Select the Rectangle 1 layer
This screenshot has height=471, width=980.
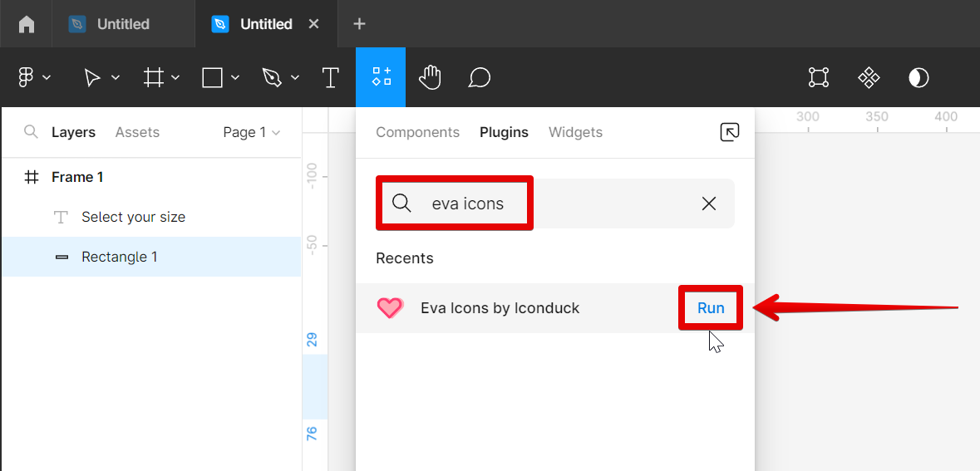coord(119,257)
